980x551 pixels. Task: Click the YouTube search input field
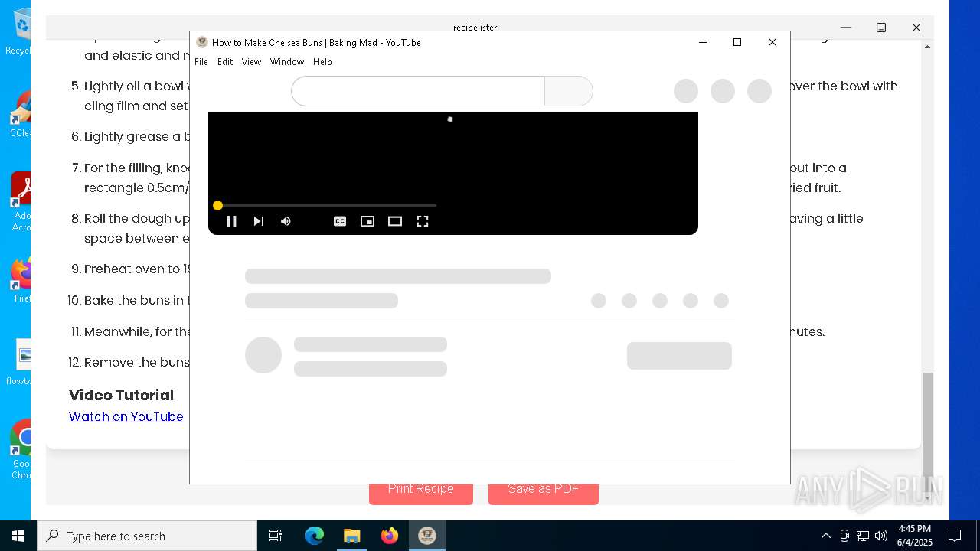418,91
